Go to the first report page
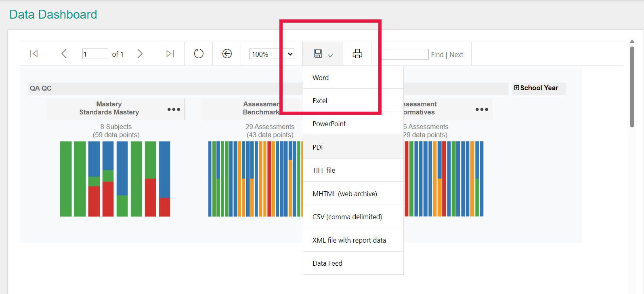Screen dimensions: 644x294 pyautogui.click(x=34, y=54)
